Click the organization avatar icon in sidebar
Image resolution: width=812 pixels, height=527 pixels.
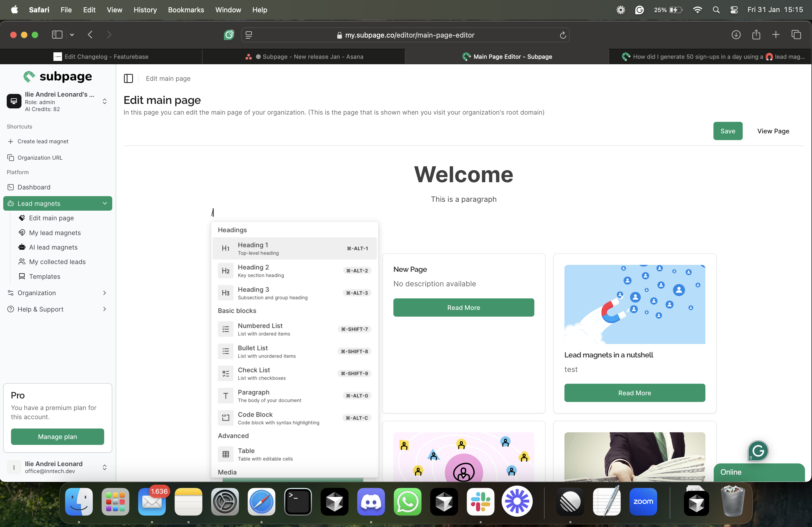point(14,101)
